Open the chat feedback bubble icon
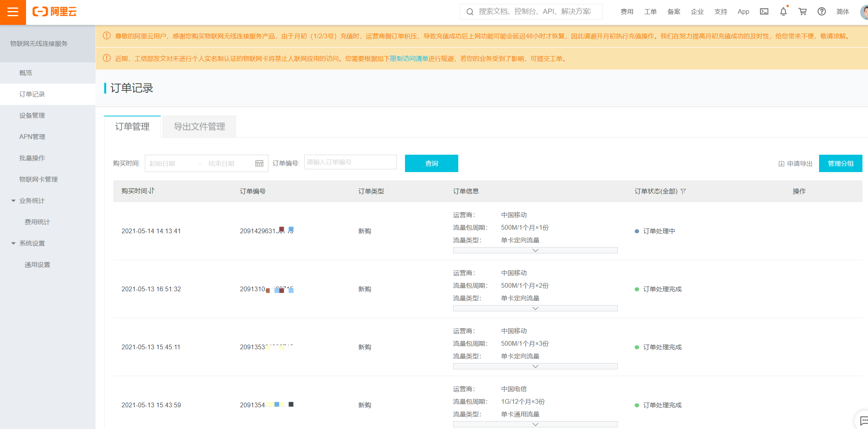The height and width of the screenshot is (429, 868). pos(864,421)
